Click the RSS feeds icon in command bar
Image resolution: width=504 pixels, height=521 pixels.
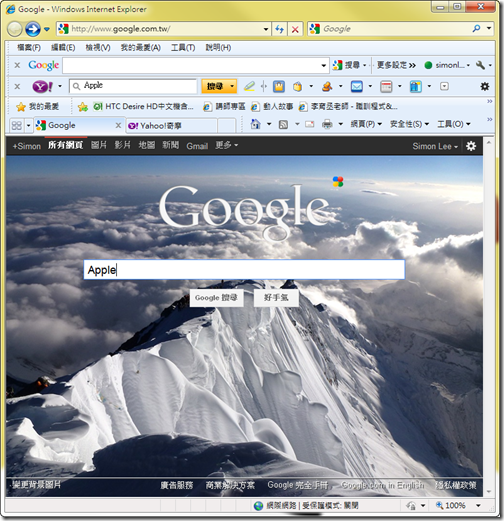tap(283, 125)
